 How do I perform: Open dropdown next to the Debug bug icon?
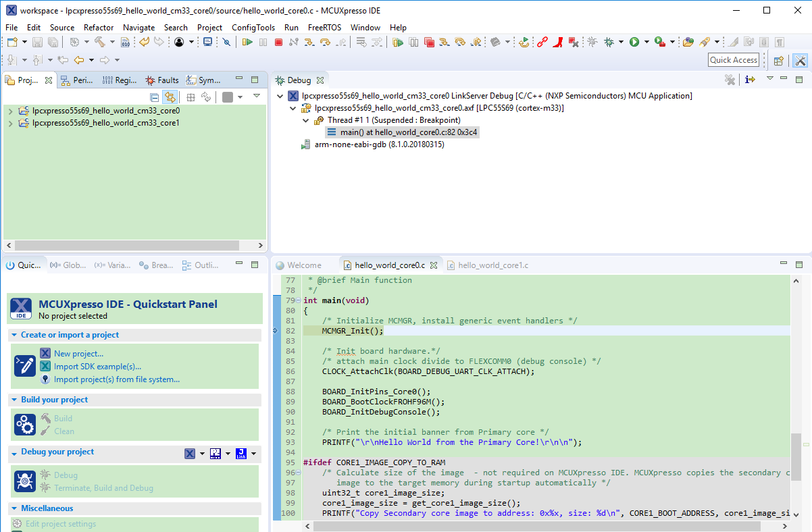click(x=621, y=42)
